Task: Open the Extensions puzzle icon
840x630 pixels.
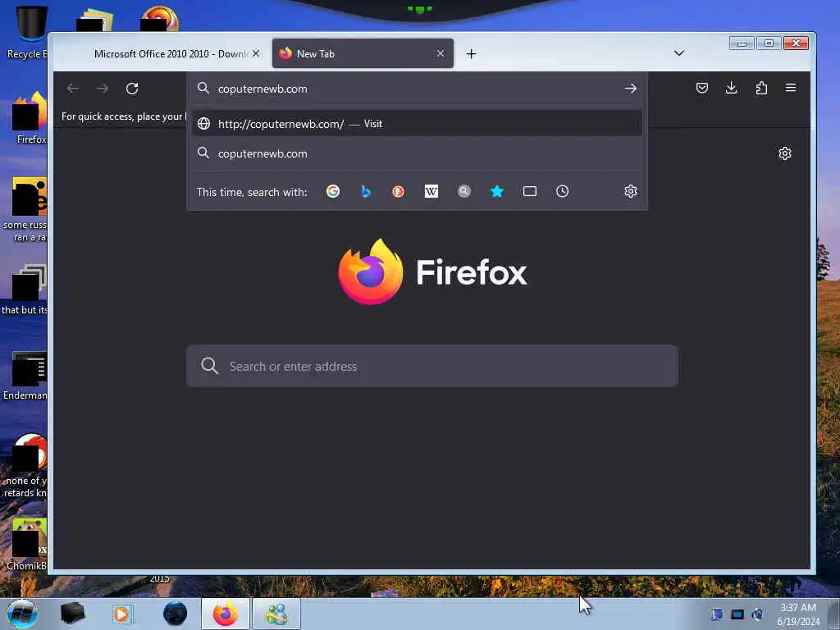Action: click(x=761, y=88)
